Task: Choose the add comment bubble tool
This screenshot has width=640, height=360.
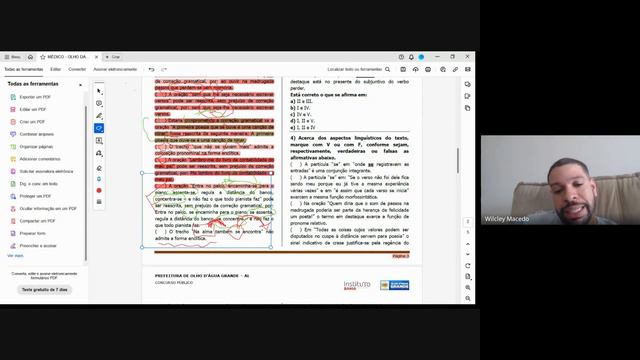Action: (99, 104)
